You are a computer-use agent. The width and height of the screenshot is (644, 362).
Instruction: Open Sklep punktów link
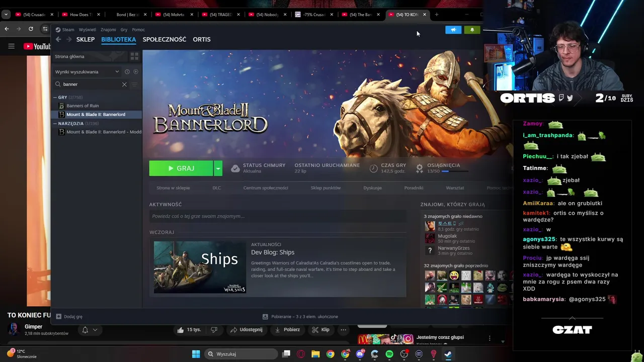click(x=326, y=188)
